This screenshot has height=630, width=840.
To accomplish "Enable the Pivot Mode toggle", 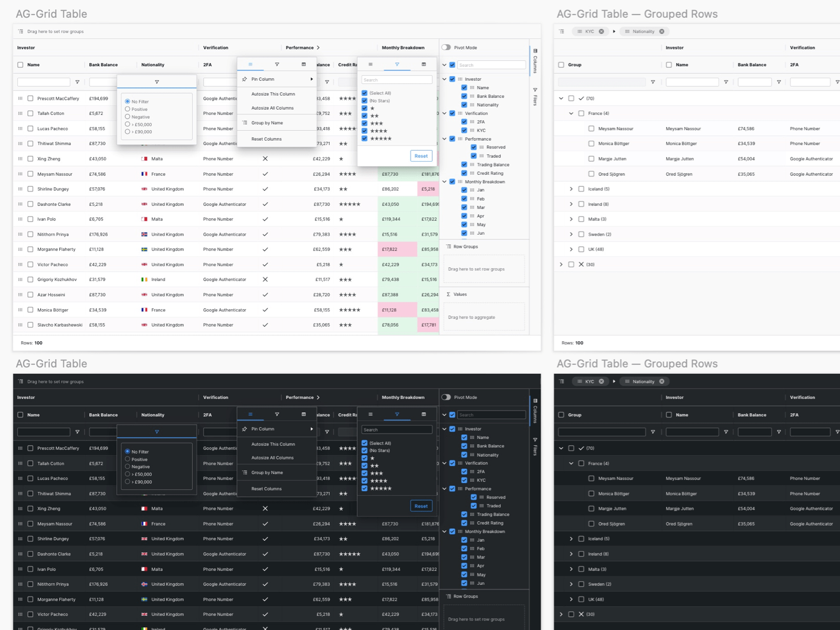I will tap(446, 47).
